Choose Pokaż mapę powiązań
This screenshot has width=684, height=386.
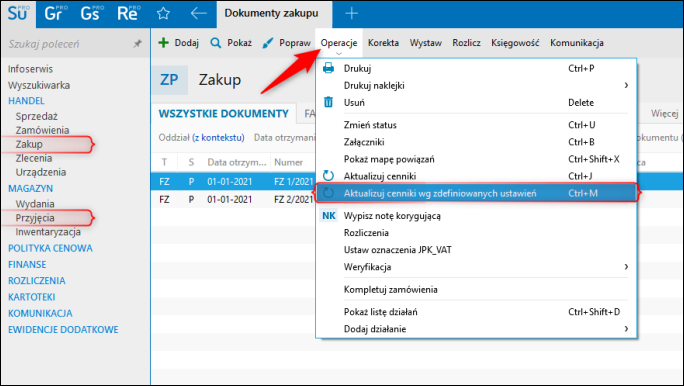click(x=476, y=159)
